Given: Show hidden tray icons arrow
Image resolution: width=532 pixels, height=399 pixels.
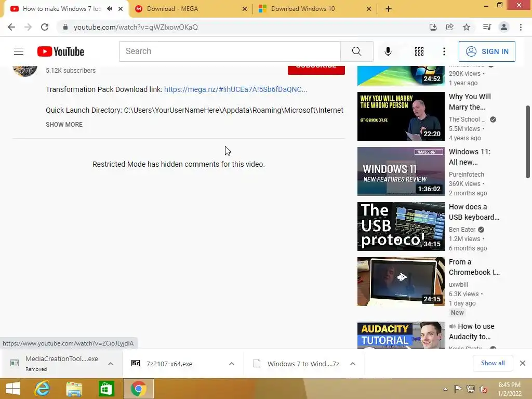Looking at the screenshot, I should 445,389.
